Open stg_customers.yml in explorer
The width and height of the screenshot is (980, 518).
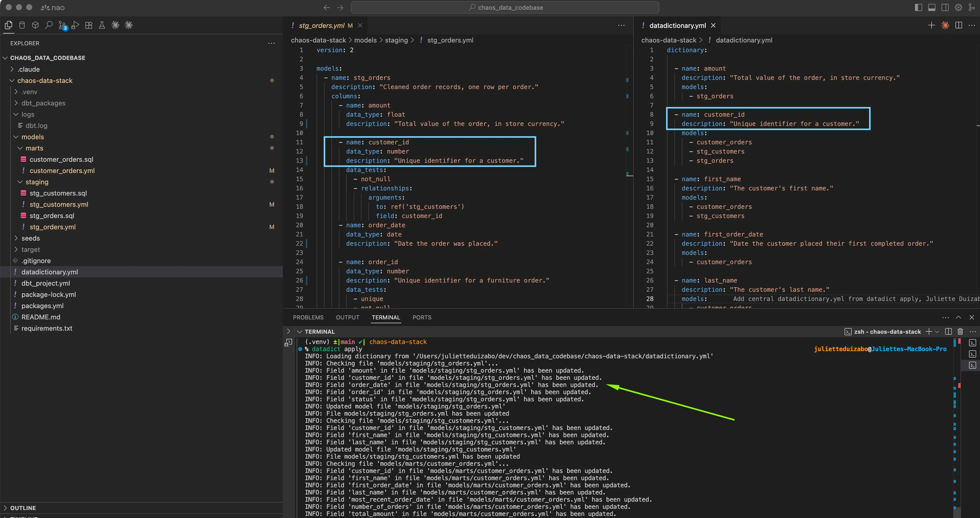click(x=59, y=204)
